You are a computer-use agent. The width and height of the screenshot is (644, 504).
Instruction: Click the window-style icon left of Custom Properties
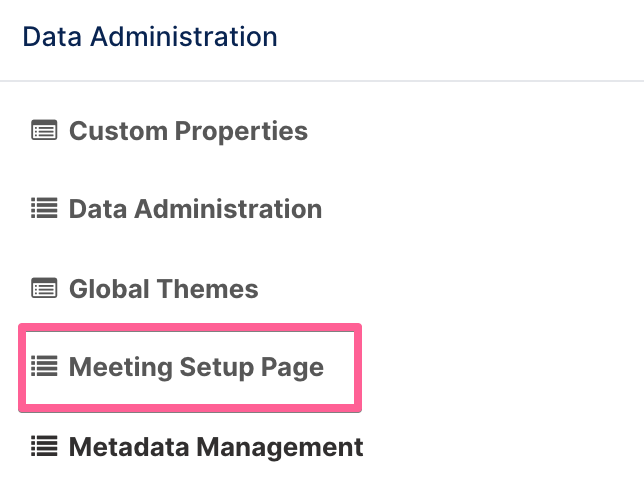44,130
